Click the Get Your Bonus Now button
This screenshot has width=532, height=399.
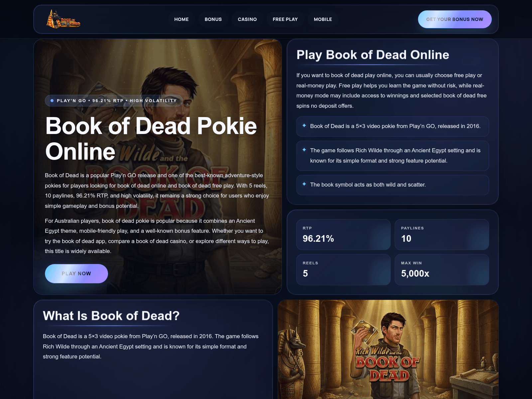click(455, 19)
